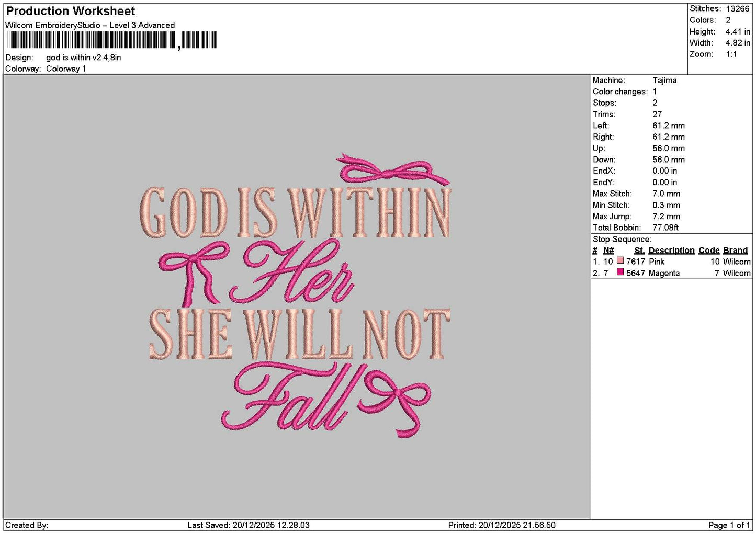
Task: Click the Machine value Tajima
Action: (664, 81)
